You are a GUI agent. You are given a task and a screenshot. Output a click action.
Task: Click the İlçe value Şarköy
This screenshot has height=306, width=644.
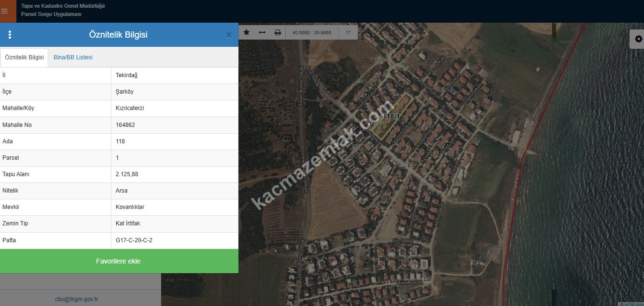point(125,92)
